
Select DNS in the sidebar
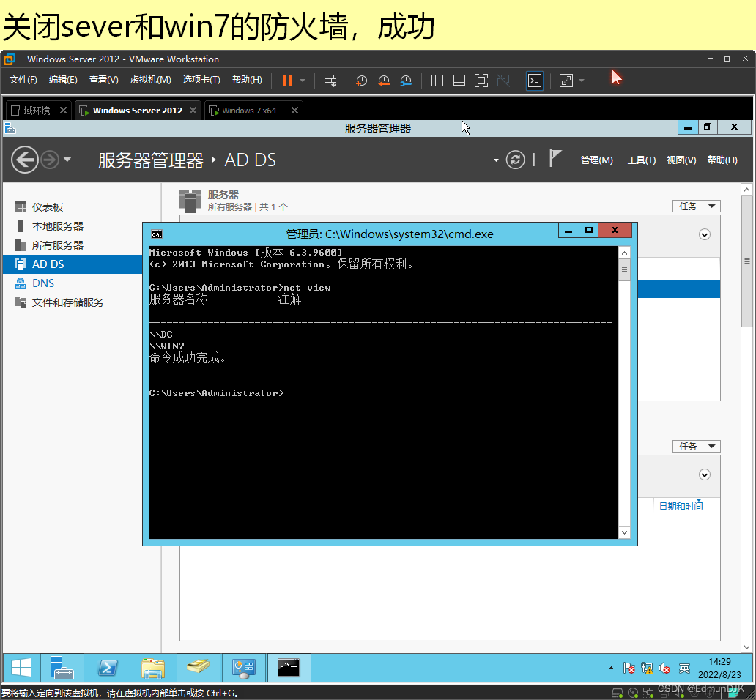coord(73,283)
